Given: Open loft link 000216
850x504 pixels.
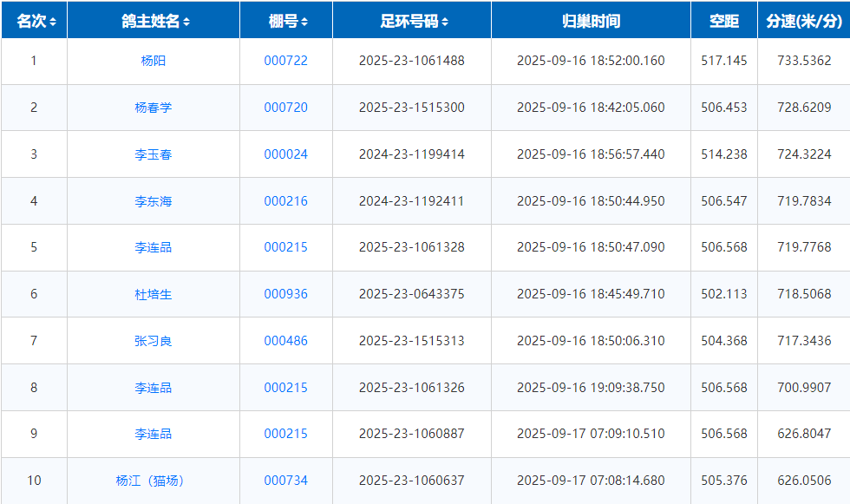Looking at the screenshot, I should (x=285, y=201).
